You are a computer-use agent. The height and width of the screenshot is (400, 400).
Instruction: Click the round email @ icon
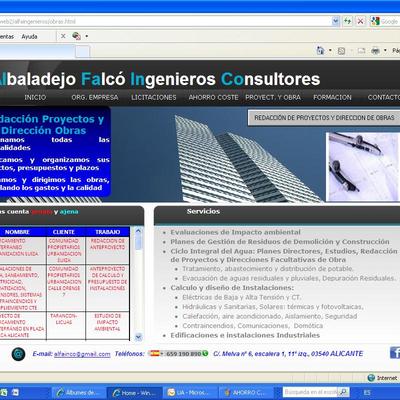(18, 354)
